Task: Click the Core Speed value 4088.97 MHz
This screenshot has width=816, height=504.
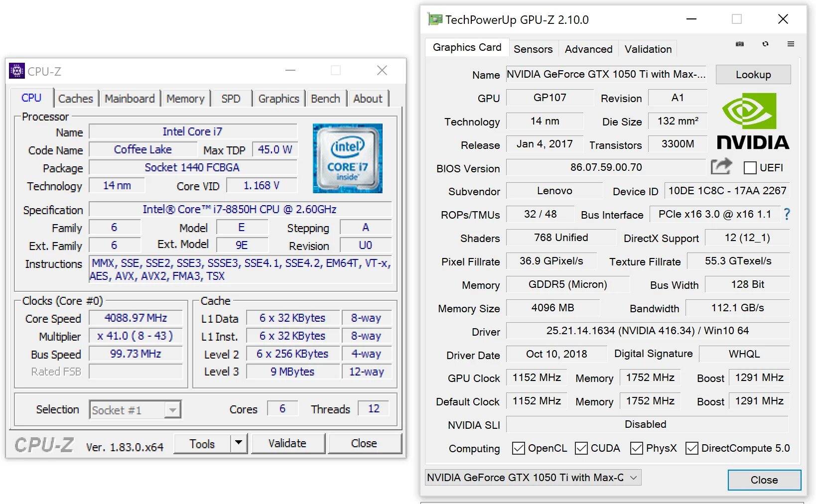Action: coord(136,318)
